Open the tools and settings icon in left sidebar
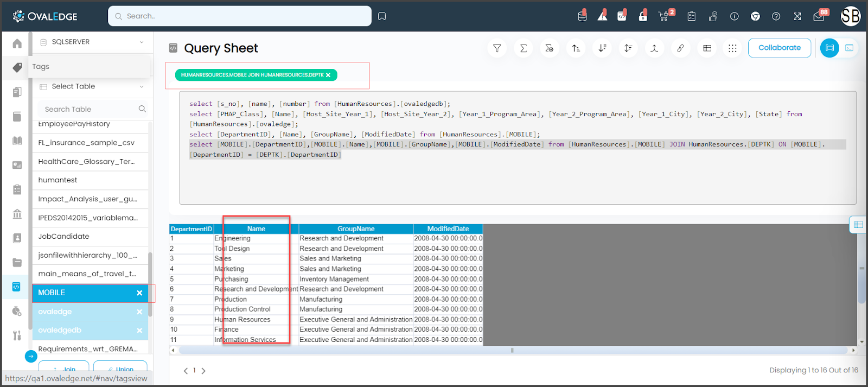 [x=17, y=335]
